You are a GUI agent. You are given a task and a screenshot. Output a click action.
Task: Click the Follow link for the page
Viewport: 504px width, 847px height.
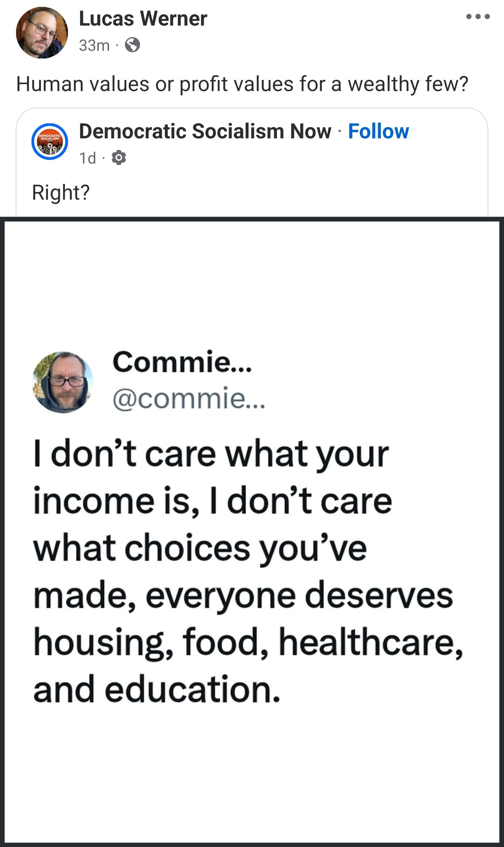pos(378,131)
